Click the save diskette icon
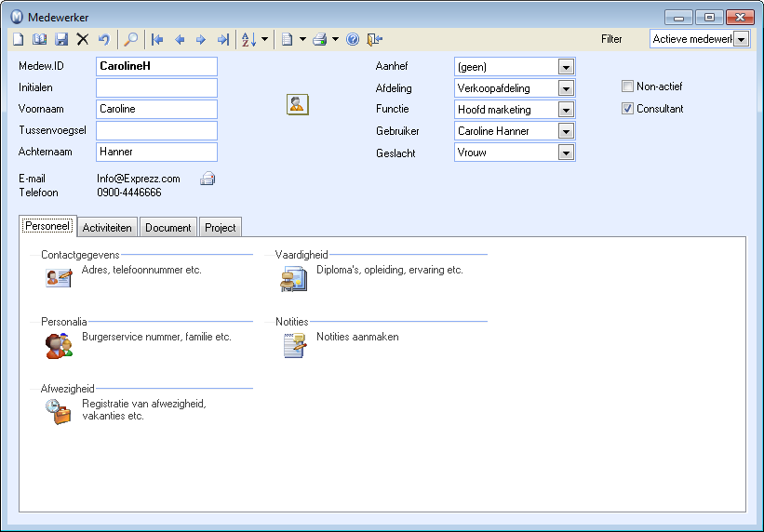The image size is (764, 532). coord(61,39)
